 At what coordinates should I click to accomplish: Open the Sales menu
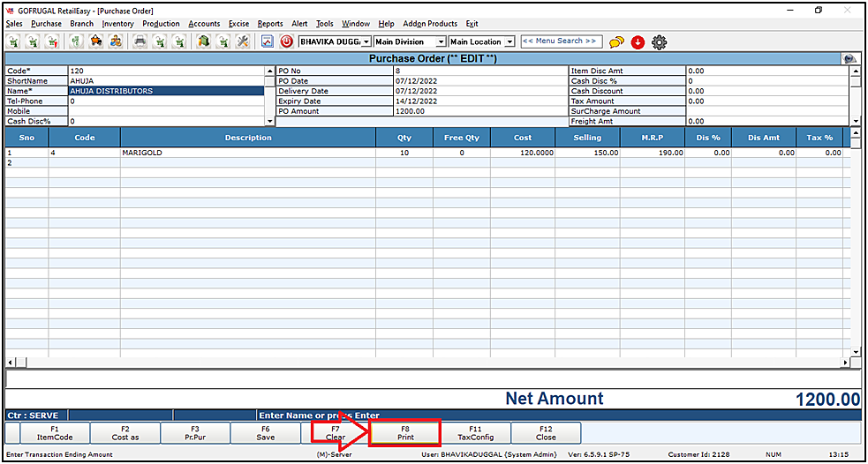14,24
